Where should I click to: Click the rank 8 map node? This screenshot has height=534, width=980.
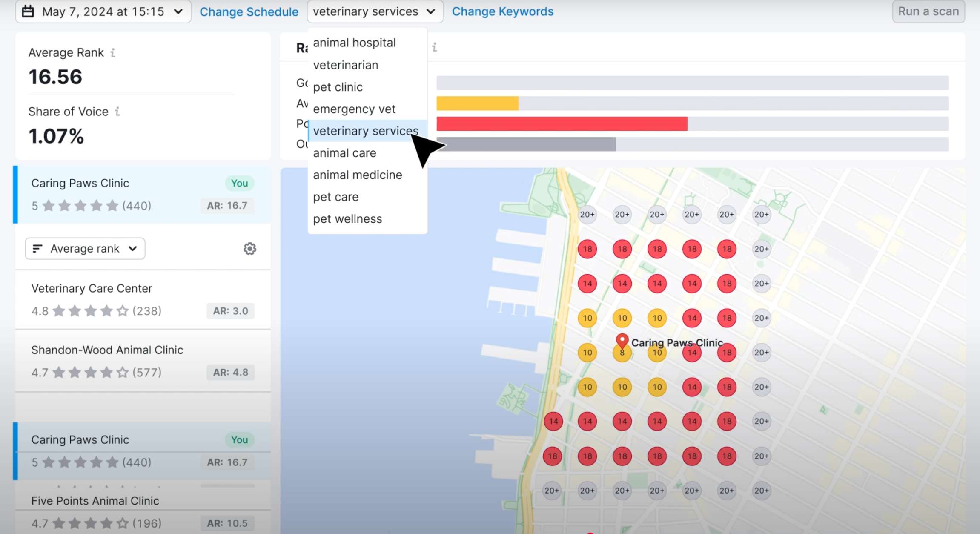coord(622,353)
